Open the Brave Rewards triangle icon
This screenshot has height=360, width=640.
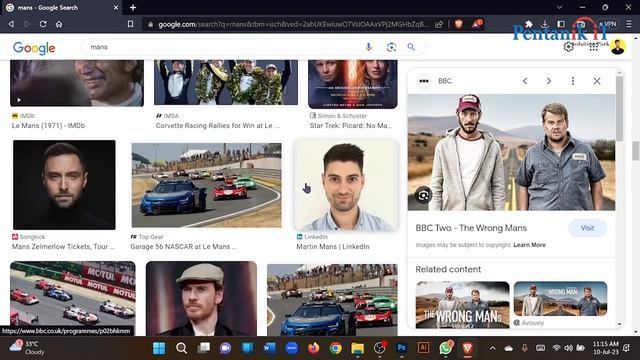[477, 24]
